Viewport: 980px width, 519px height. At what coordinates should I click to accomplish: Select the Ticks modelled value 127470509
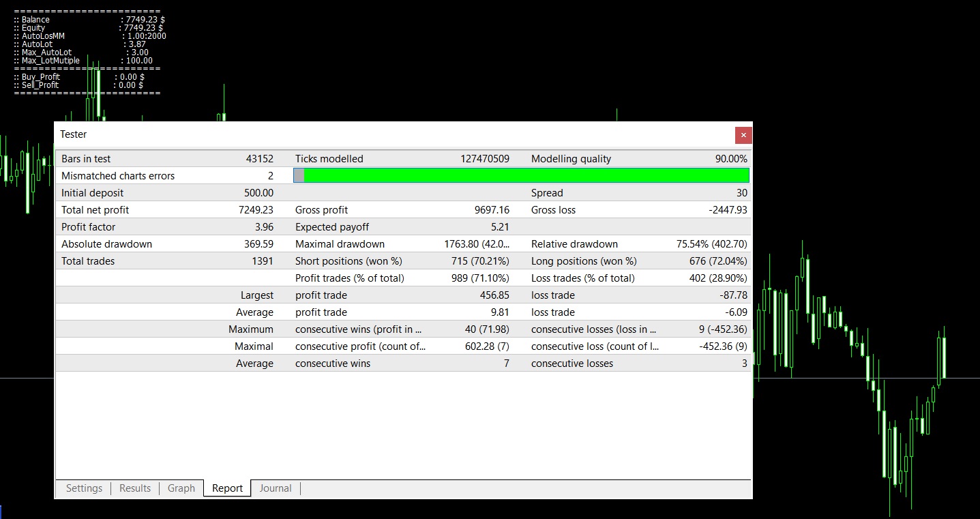click(485, 159)
